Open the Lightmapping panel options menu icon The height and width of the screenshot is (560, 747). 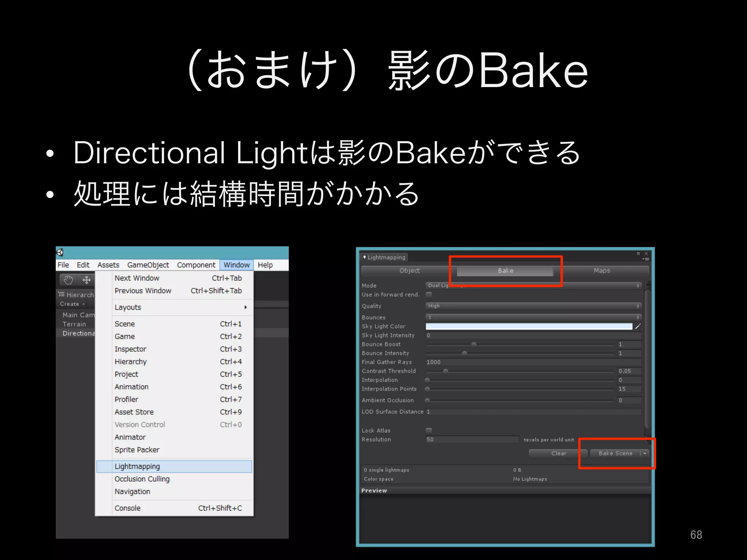point(646,259)
